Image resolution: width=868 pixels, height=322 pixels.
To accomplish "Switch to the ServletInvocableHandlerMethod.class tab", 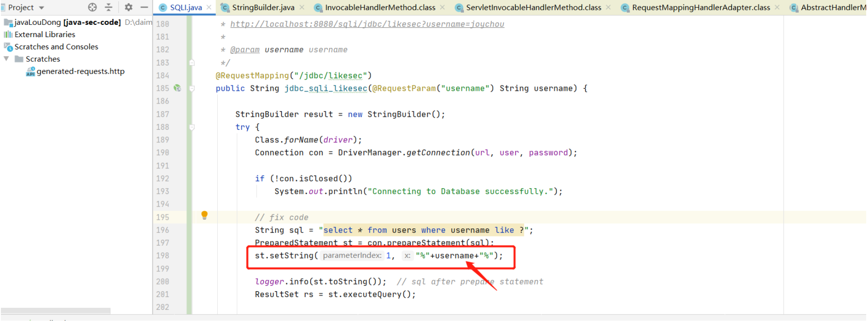I will 533,7.
